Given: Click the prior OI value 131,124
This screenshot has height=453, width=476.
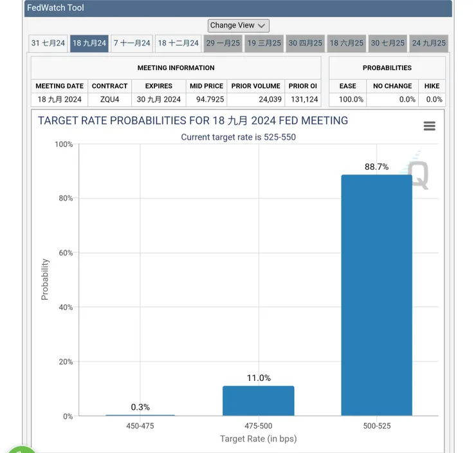Looking at the screenshot, I should (304, 99).
